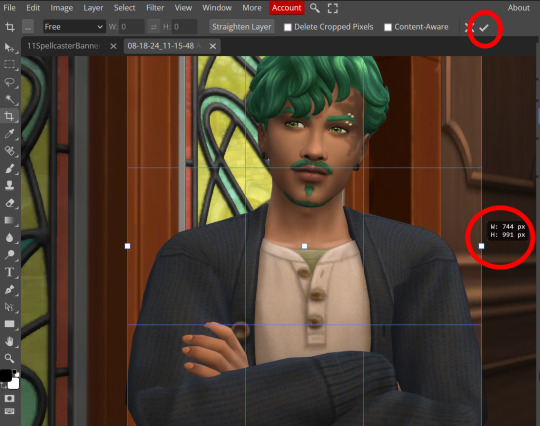Click the left middle crop handle

click(127, 246)
